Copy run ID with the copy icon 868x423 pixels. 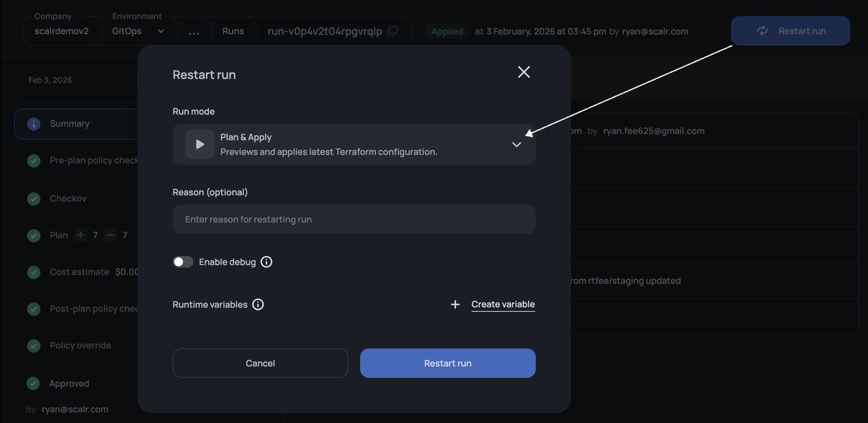pyautogui.click(x=393, y=31)
